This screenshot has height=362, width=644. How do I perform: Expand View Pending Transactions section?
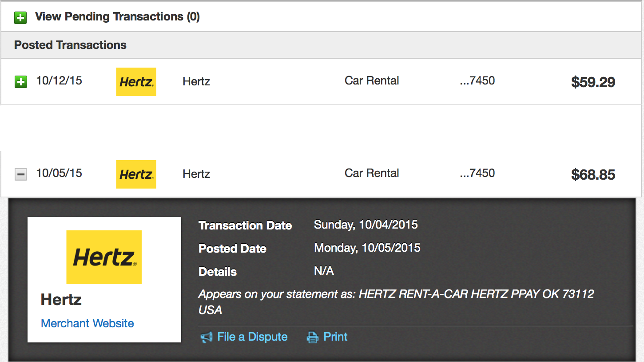tap(20, 18)
